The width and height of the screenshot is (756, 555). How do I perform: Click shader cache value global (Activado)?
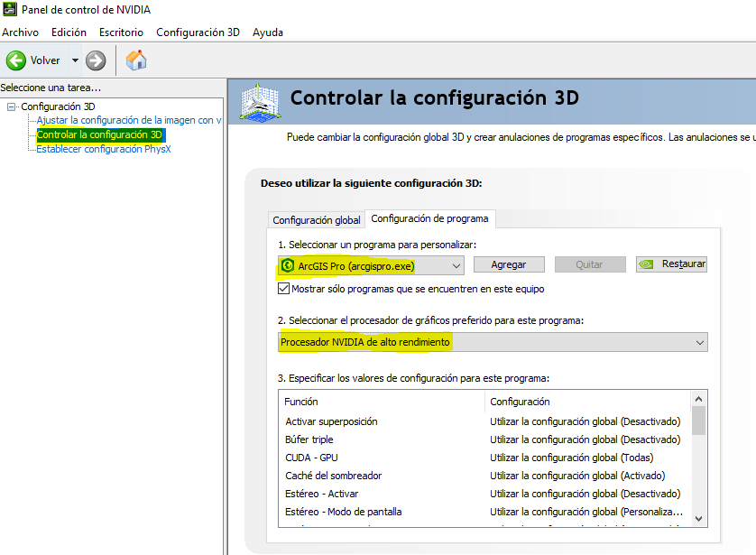[x=577, y=476]
